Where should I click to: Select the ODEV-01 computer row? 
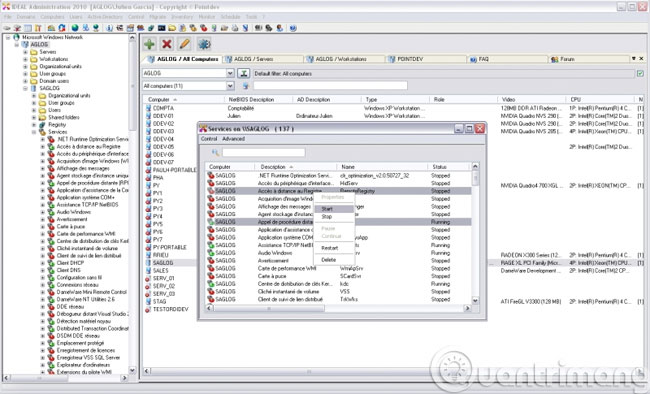tap(163, 116)
